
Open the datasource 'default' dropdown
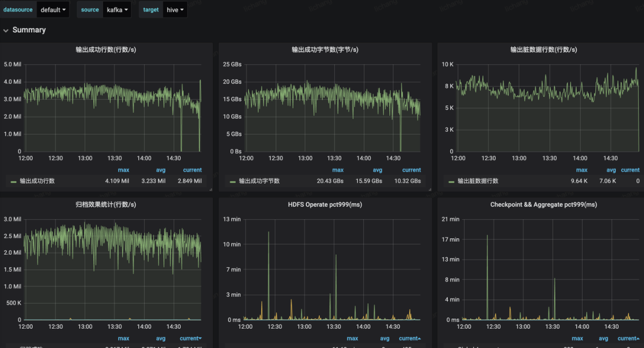pos(53,10)
